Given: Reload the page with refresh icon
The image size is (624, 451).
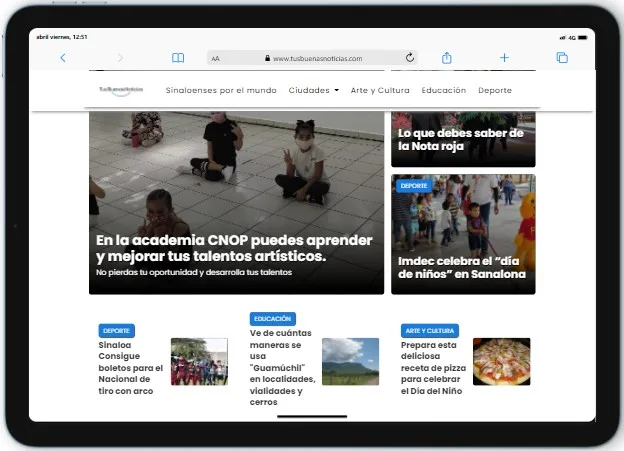Looking at the screenshot, I should [410, 58].
